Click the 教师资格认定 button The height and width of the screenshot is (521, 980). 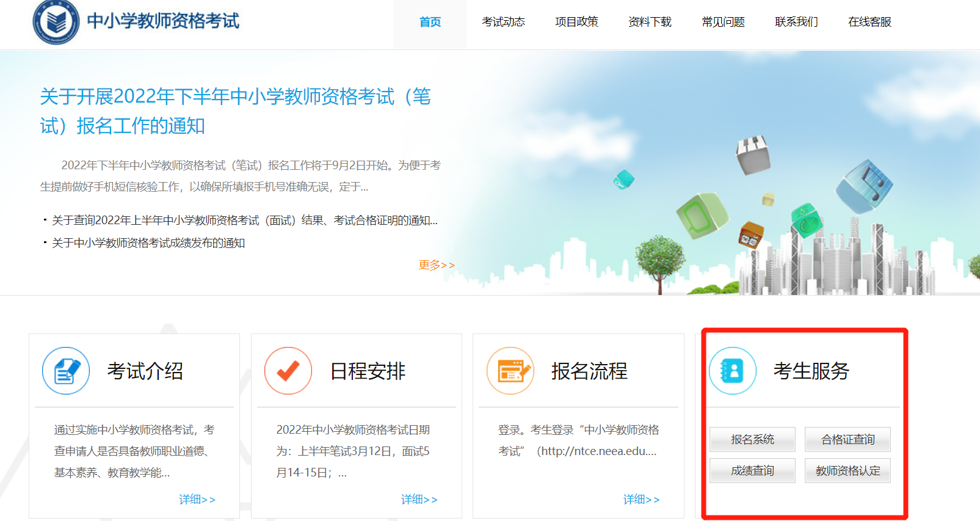(848, 470)
